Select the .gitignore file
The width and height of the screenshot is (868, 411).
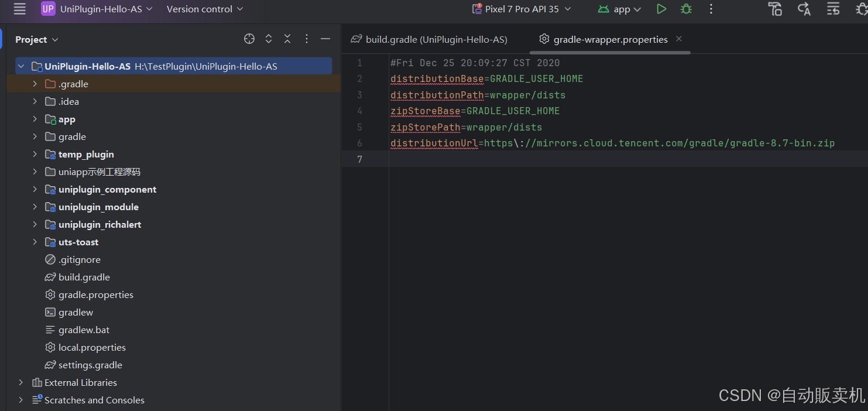pos(80,259)
